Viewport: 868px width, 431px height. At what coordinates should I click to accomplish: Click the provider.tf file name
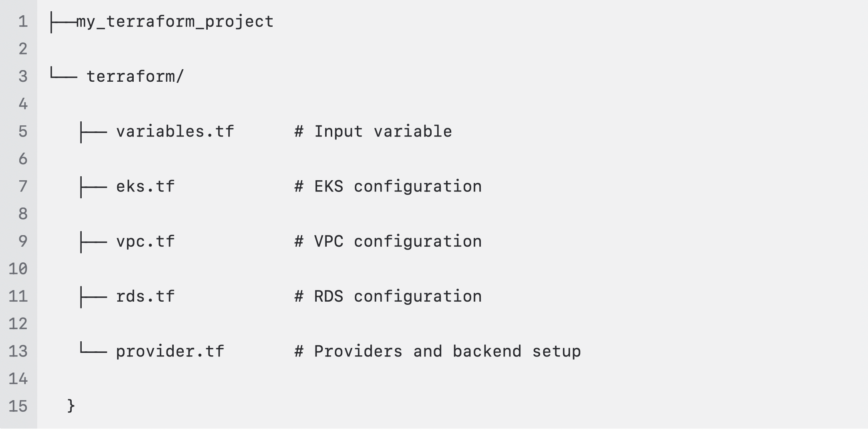[170, 351]
